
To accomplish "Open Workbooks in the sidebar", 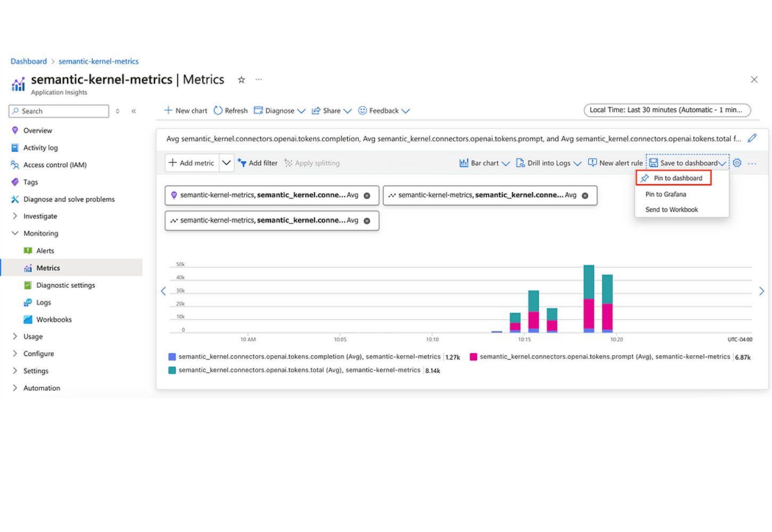I will (54, 320).
